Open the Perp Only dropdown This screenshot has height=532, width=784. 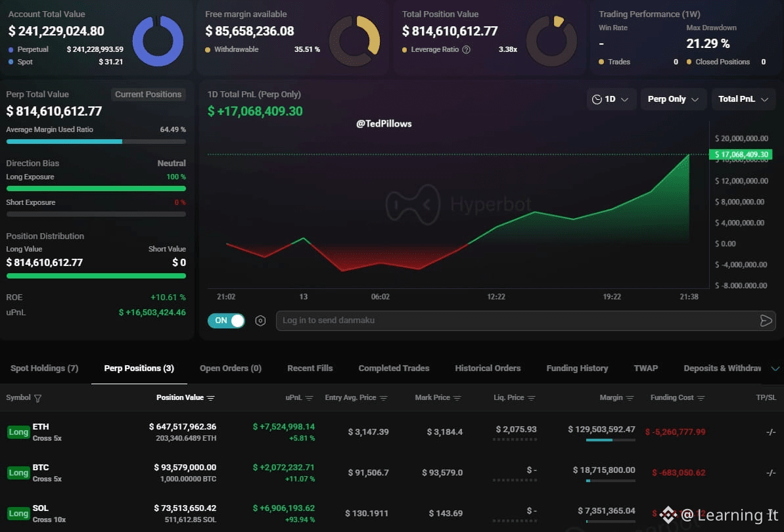coord(673,99)
